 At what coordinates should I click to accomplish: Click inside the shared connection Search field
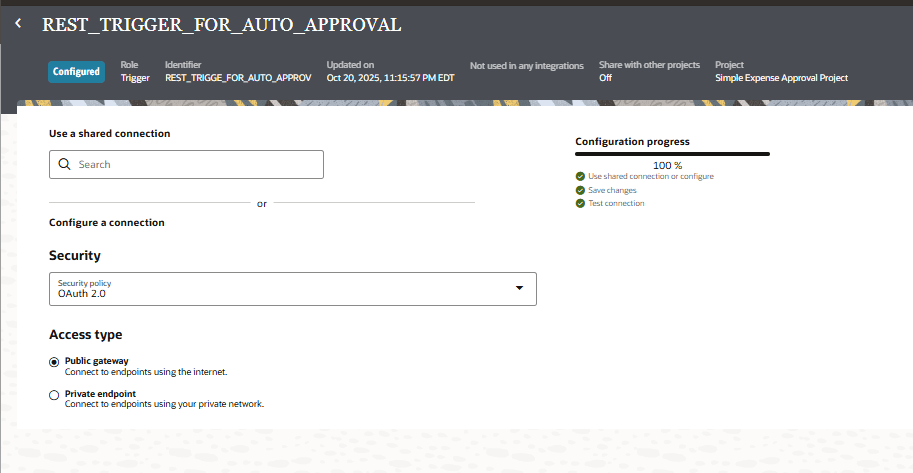coord(186,164)
